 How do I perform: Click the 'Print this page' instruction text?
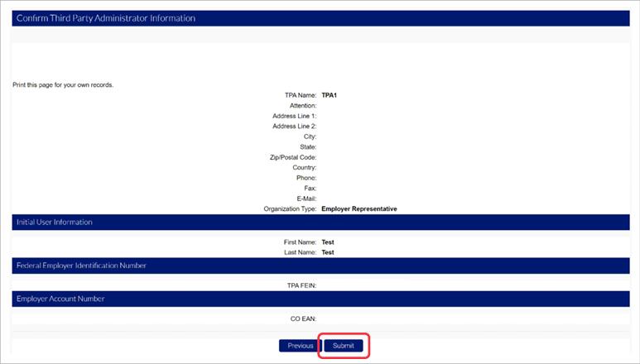63,85
